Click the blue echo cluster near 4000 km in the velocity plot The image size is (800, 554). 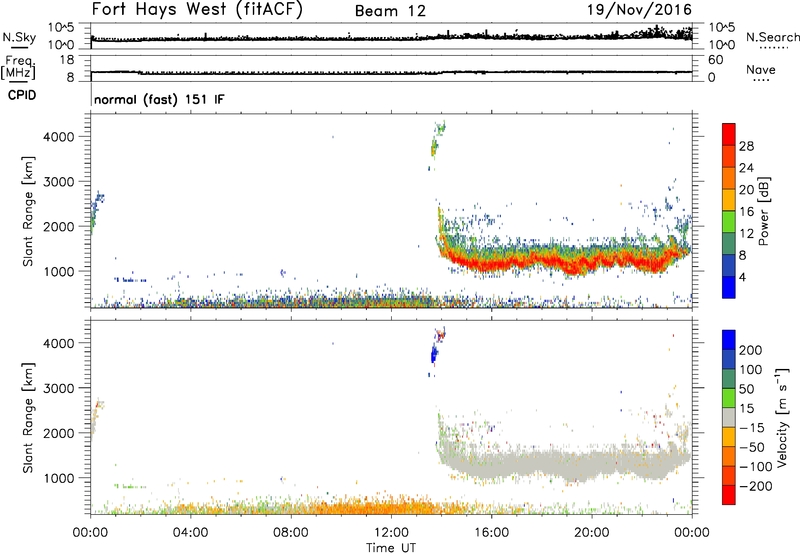coord(434,353)
